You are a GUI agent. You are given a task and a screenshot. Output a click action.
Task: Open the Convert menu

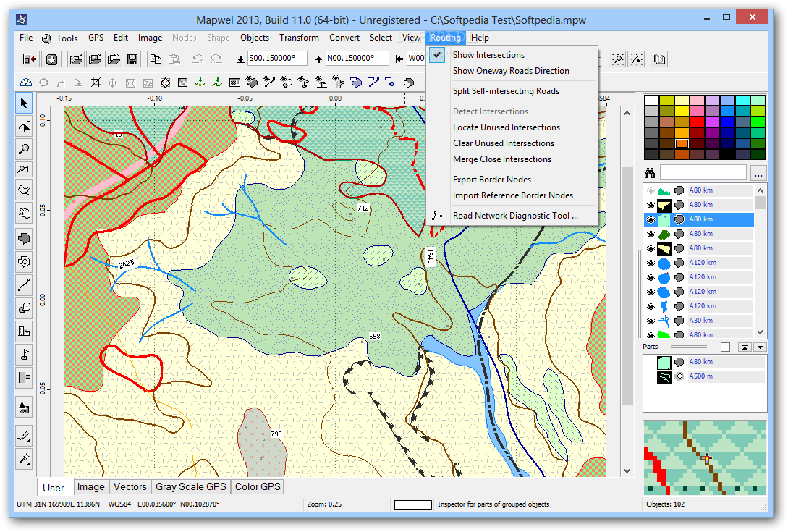click(x=344, y=38)
